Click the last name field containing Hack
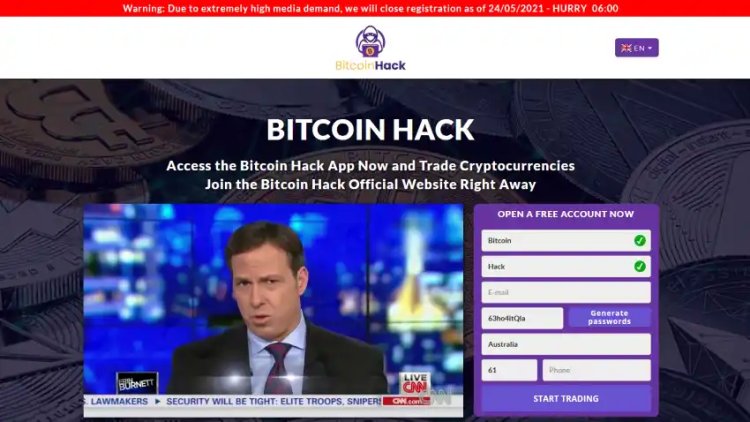 click(x=566, y=267)
